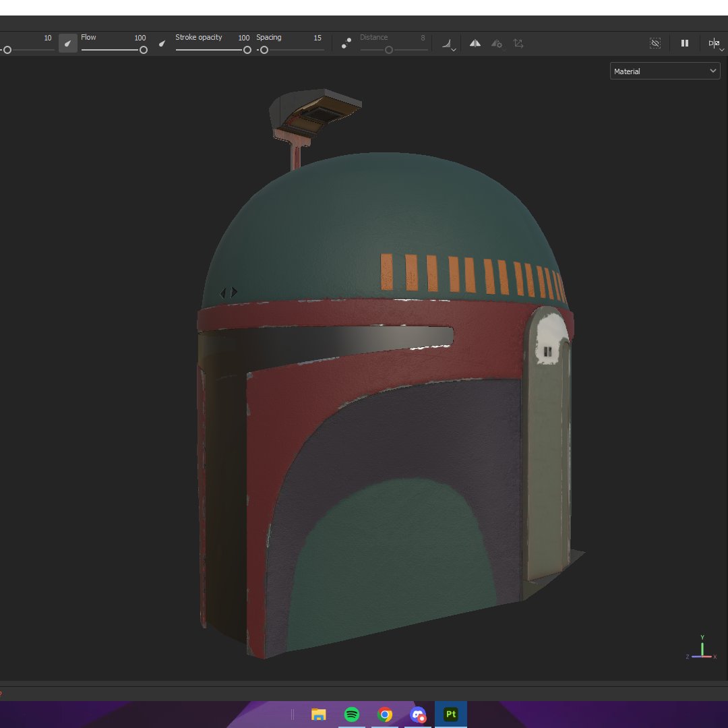Open the falloff curve dropdown
Viewport: 728px width, 728px height.
[x=449, y=44]
